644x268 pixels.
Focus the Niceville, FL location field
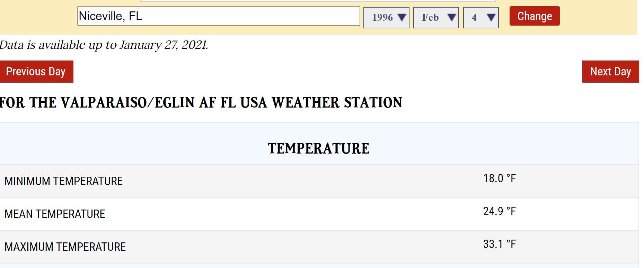pyautogui.click(x=218, y=16)
